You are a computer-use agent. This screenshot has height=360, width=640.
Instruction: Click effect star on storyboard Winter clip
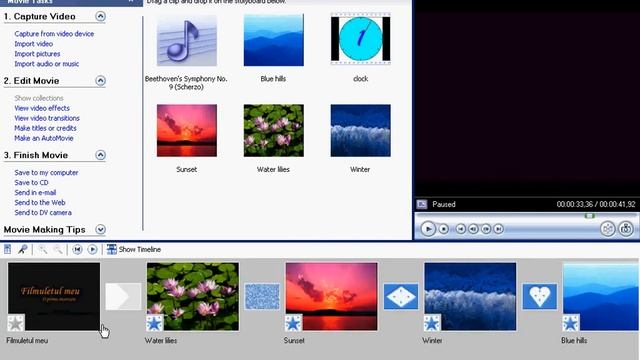(x=432, y=323)
